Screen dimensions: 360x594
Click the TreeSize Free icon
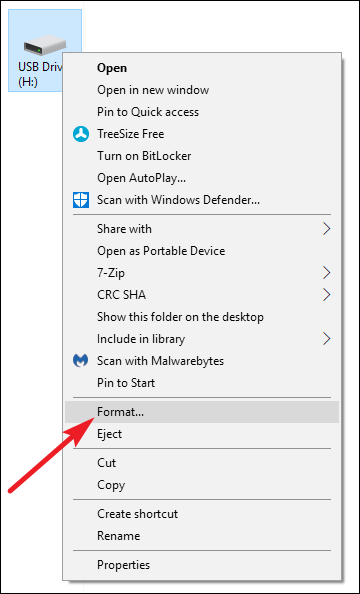[81, 134]
